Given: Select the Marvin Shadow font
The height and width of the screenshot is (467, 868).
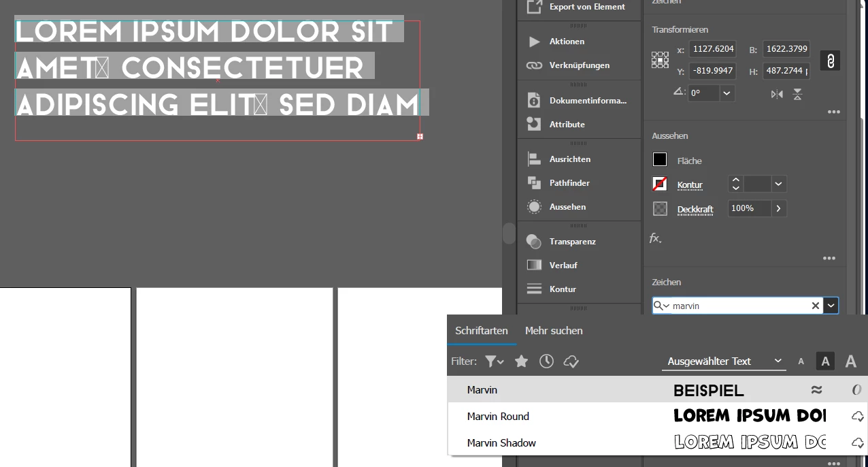Looking at the screenshot, I should [x=657, y=442].
